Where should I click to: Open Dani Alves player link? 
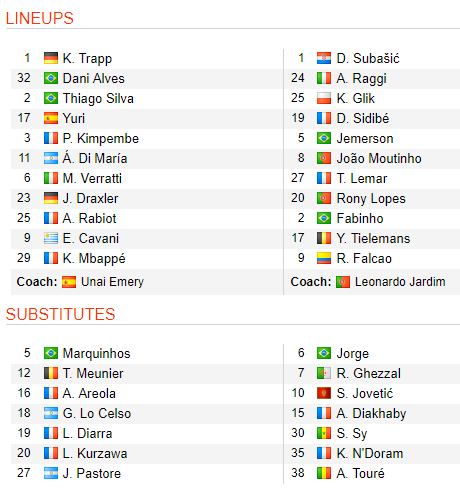pos(94,78)
